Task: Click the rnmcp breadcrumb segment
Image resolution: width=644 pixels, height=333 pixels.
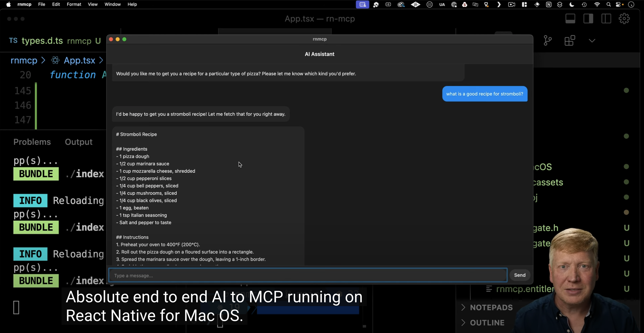Action: point(24,60)
